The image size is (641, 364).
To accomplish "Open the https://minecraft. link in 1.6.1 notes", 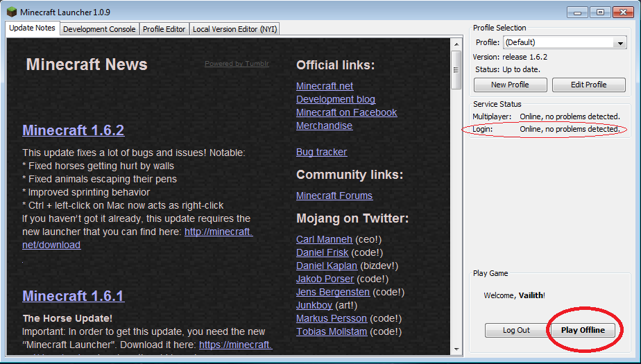I will tap(235, 345).
